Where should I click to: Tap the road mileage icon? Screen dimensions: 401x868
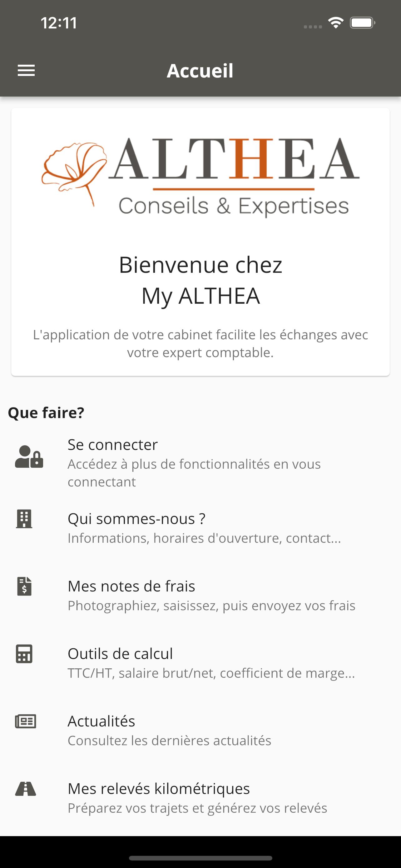(26, 788)
